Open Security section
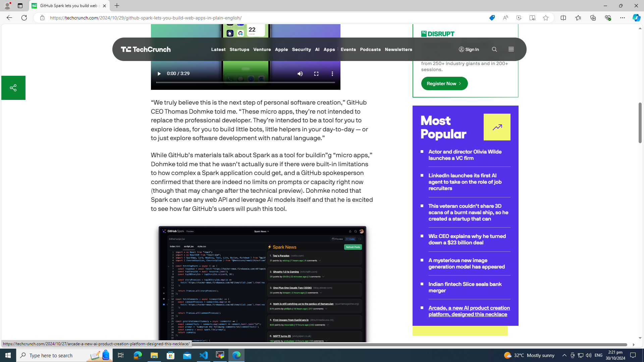The image size is (644, 362). (301, 50)
